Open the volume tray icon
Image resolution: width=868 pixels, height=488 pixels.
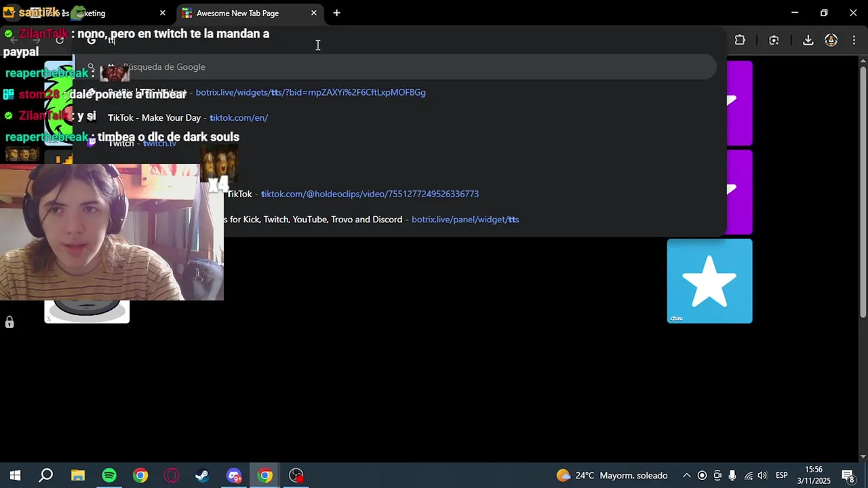point(763,476)
